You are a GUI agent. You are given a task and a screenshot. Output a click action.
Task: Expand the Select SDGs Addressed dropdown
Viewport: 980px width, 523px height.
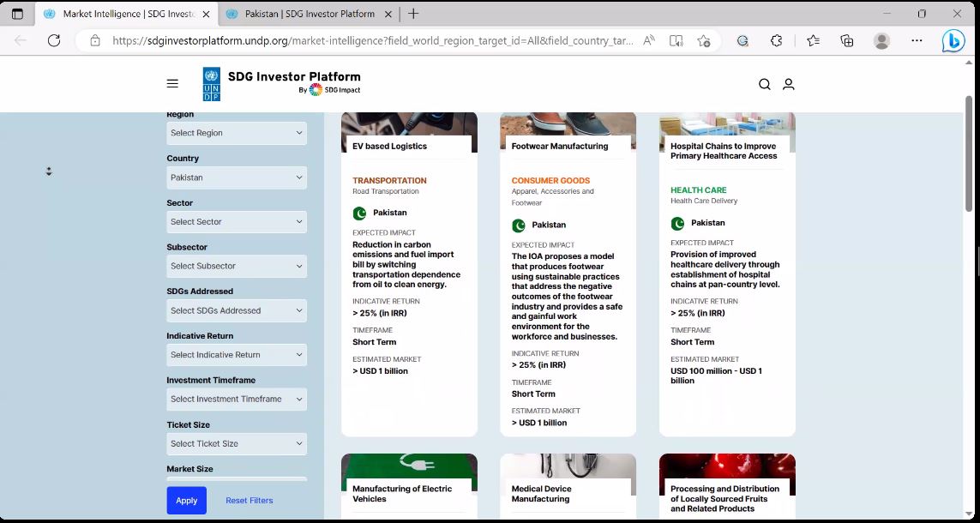tap(237, 310)
